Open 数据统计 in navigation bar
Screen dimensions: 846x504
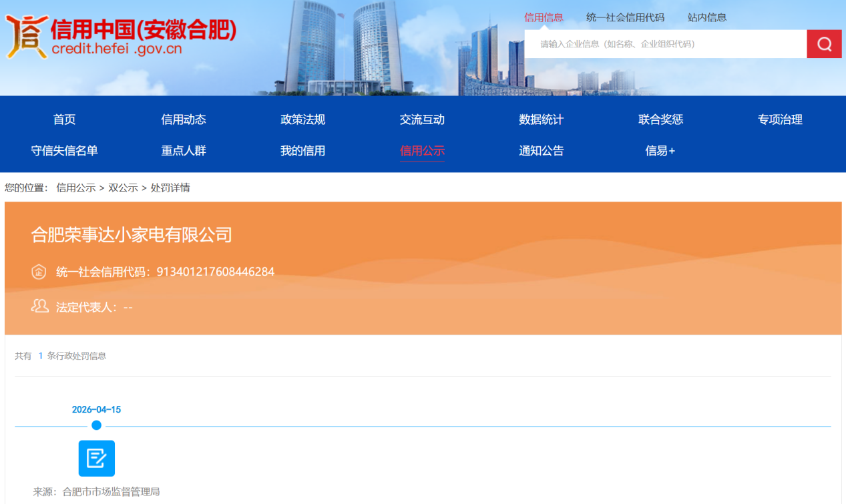pos(542,119)
